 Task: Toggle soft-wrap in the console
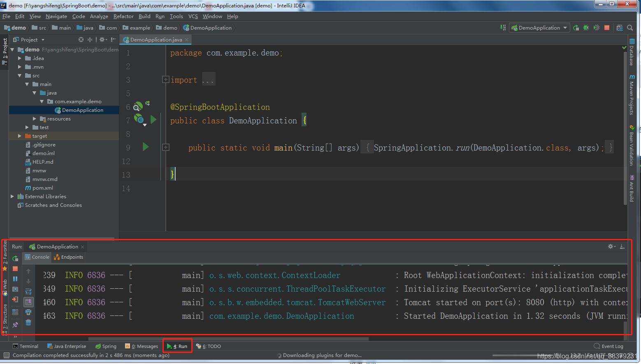28,292
